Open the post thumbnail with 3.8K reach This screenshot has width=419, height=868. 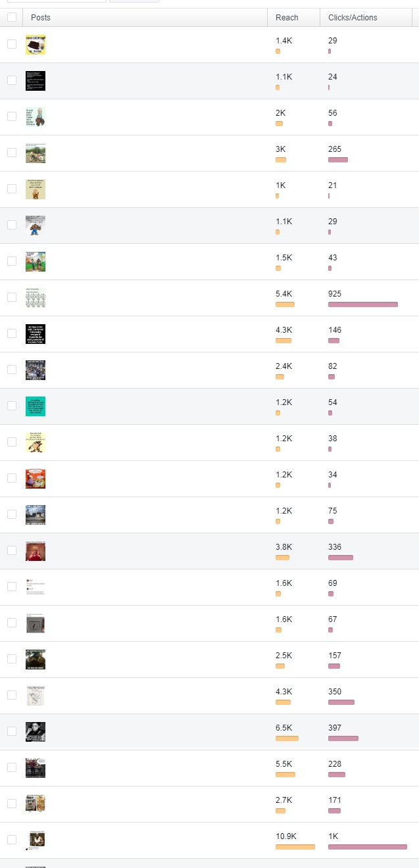36,551
